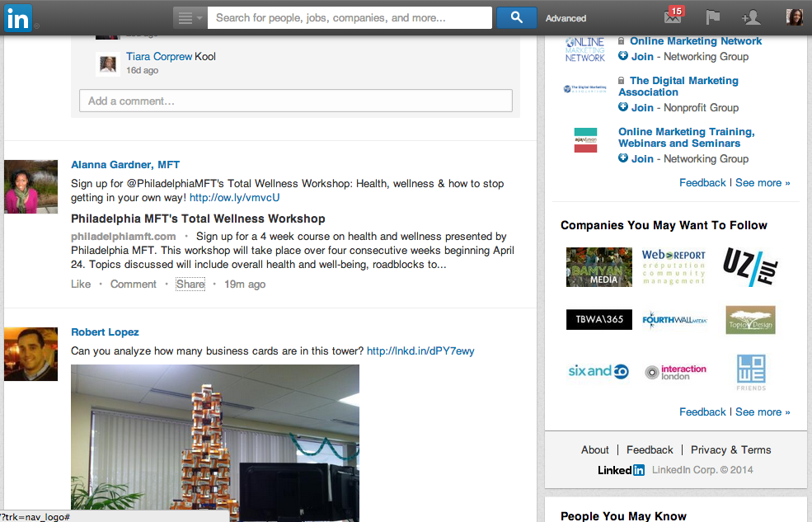Click Online Marketing Network group logo
Image resolution: width=812 pixels, height=522 pixels.
tap(584, 49)
